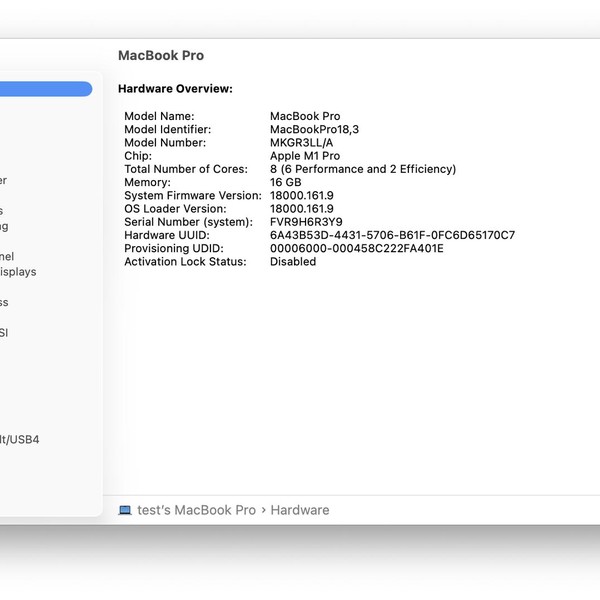600x600 pixels.
Task: Click the Hardware UUID label
Action: [167, 235]
